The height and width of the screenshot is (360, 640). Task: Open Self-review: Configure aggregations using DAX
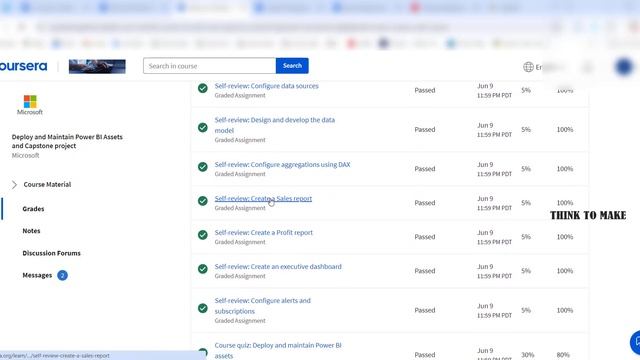point(282,164)
